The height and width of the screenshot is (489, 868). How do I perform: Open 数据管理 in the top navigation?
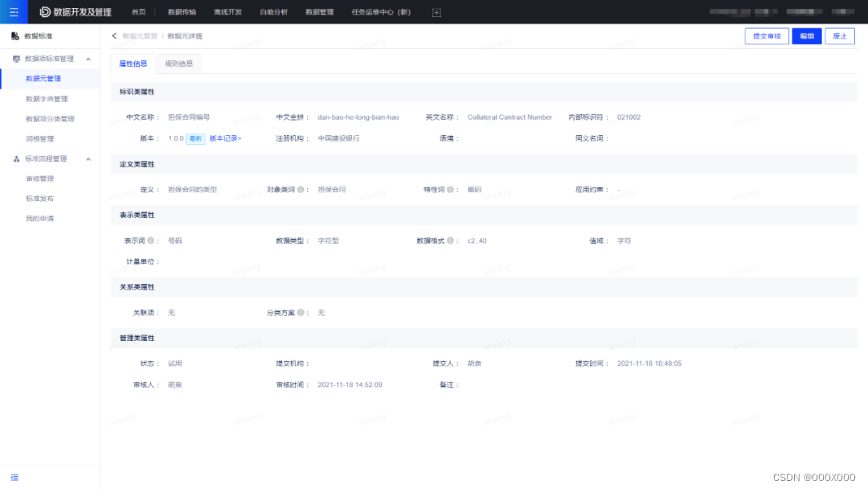click(x=319, y=12)
